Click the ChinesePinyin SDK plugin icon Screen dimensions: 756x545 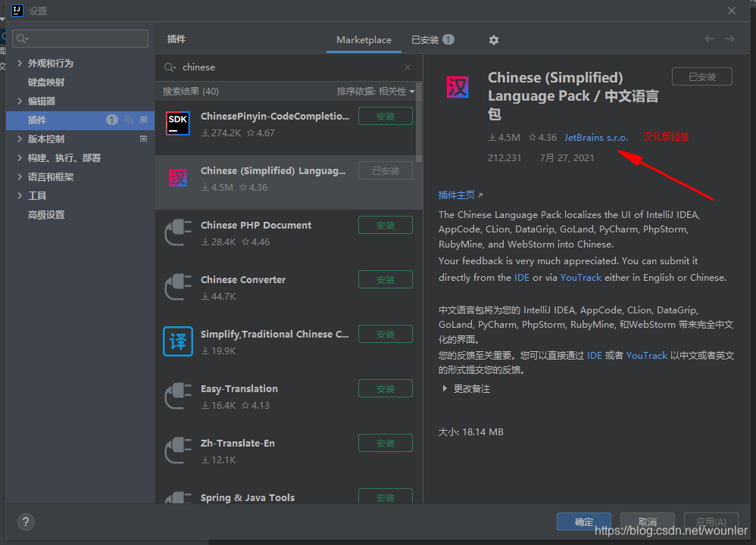click(178, 123)
